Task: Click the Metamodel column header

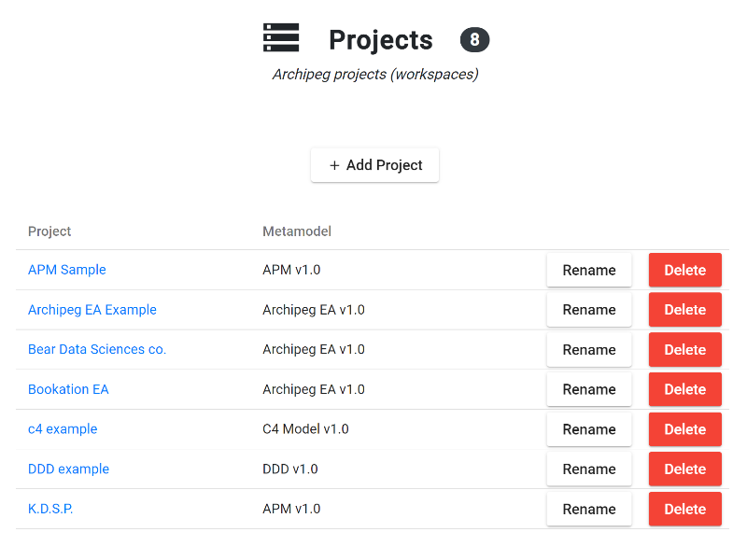Action: (x=297, y=231)
